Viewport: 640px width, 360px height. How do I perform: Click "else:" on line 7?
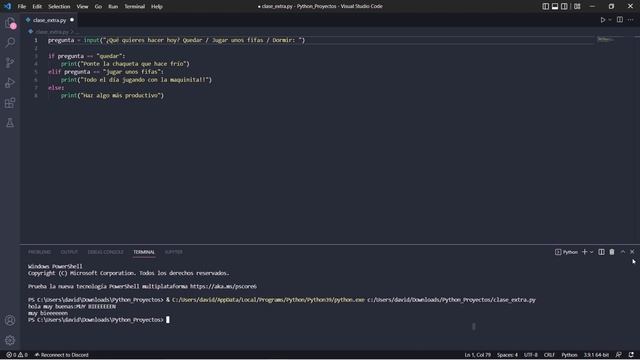pos(56,87)
